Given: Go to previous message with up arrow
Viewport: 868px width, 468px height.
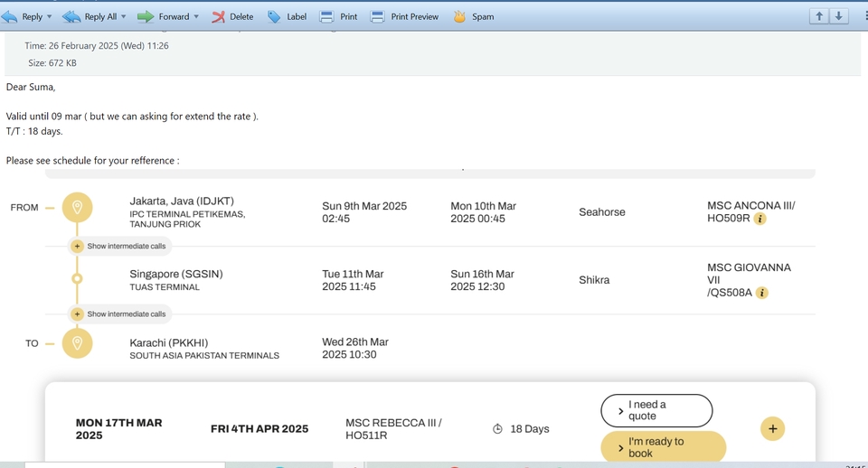Looking at the screenshot, I should (818, 16).
